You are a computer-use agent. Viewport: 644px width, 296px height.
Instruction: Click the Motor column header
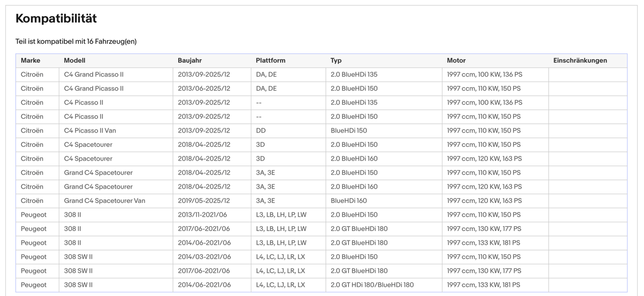(x=456, y=61)
